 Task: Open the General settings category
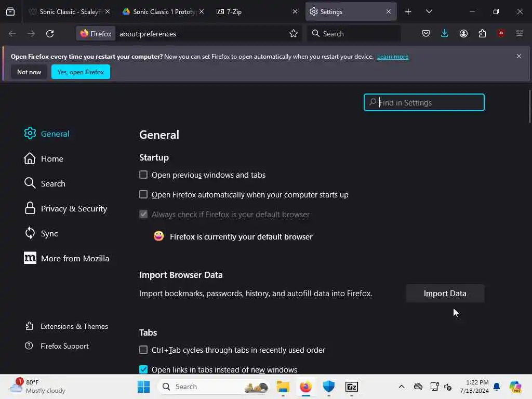point(47,134)
